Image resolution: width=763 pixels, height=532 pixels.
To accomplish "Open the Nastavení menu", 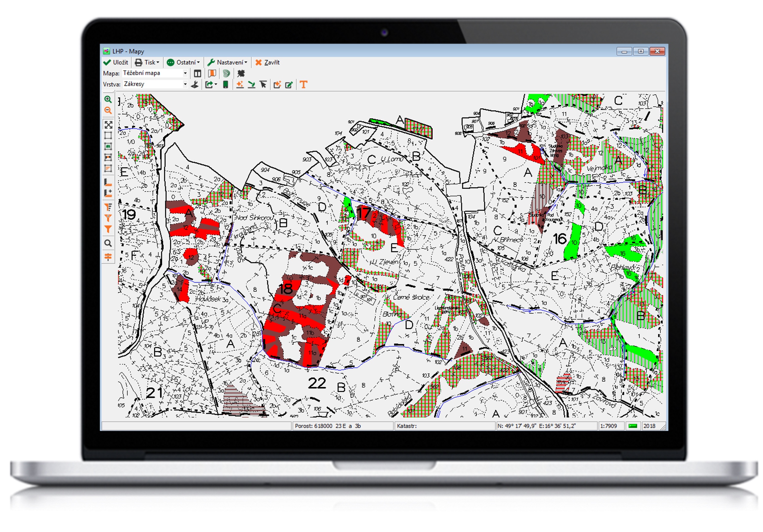I will click(228, 63).
